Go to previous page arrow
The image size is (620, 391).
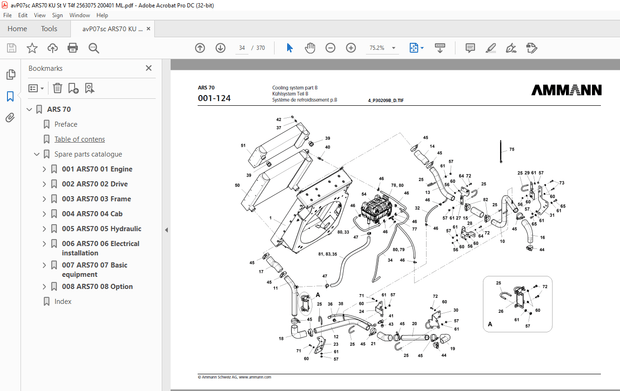(x=200, y=48)
